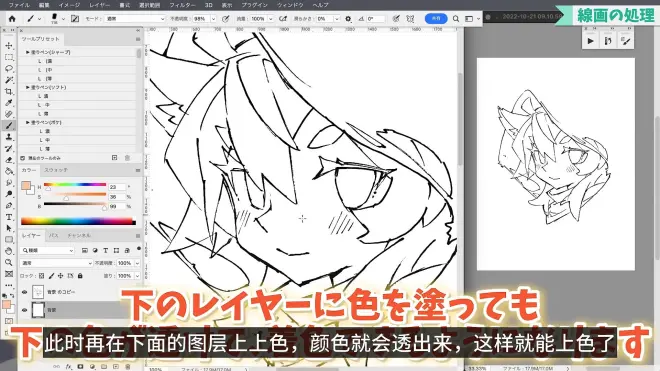Click the create new tool preset icon
Screen dimensions: 660x371
click(114, 157)
